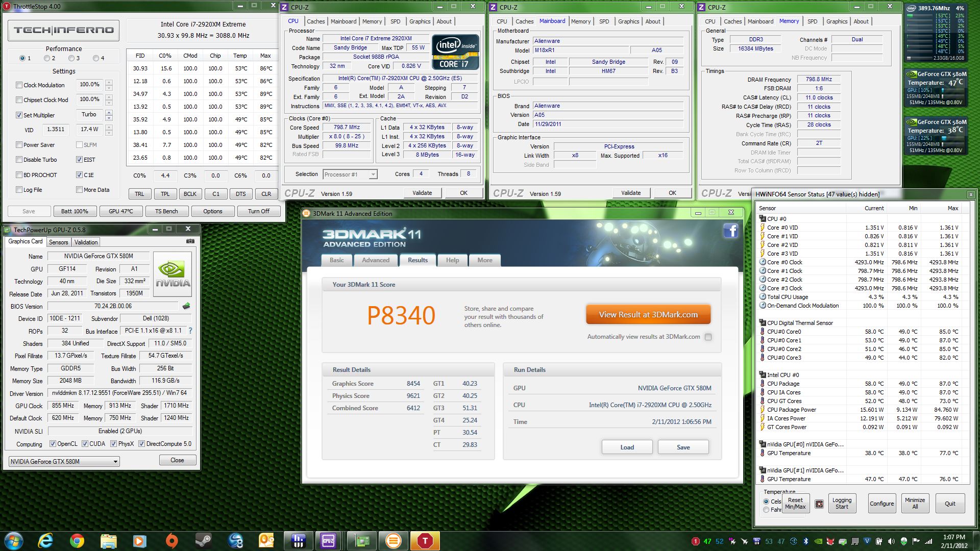Adjust the Turbo multiplier spinner

click(x=109, y=115)
